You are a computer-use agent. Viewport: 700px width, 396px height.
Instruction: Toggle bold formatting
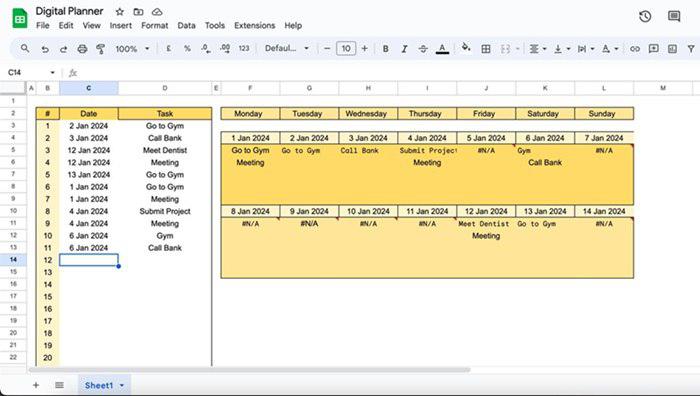pos(386,49)
